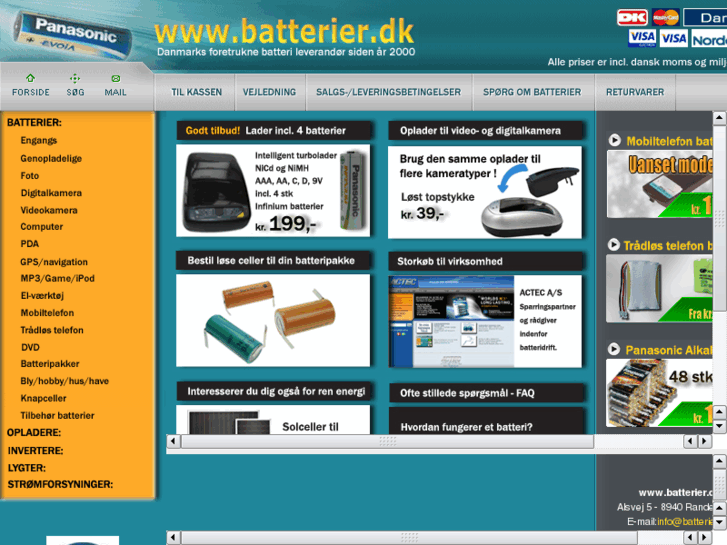Open the Uanset model mobile battery ad

[659, 184]
